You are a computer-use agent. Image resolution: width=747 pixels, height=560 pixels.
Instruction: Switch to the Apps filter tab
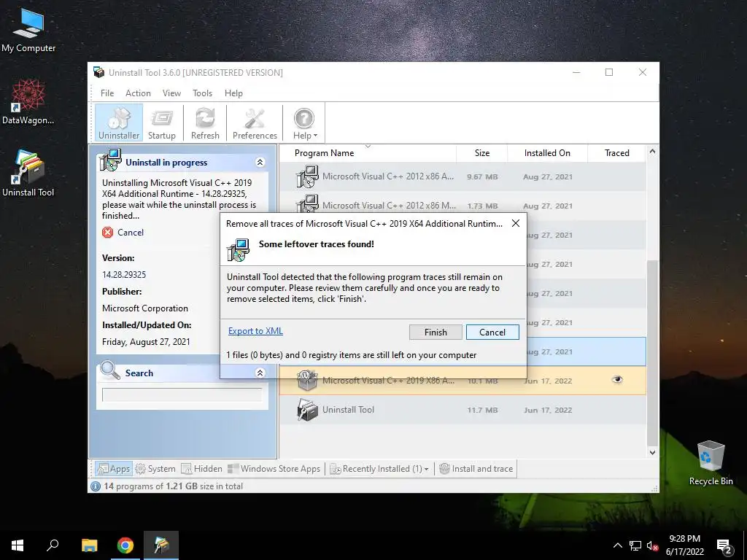(x=113, y=469)
